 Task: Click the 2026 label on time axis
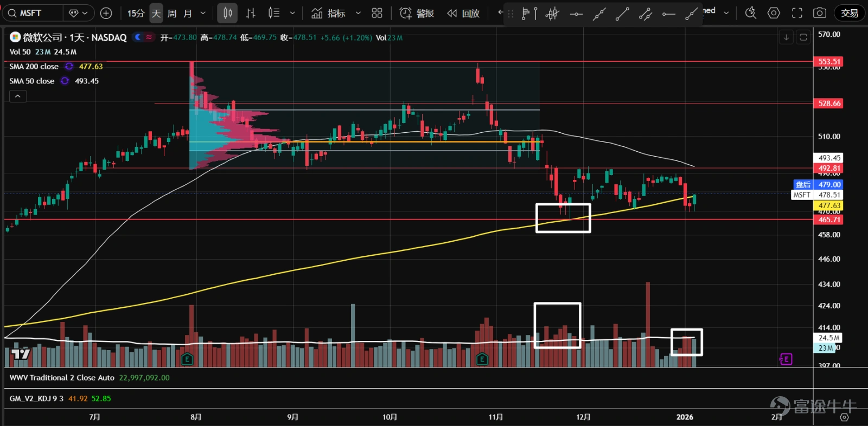(x=685, y=417)
